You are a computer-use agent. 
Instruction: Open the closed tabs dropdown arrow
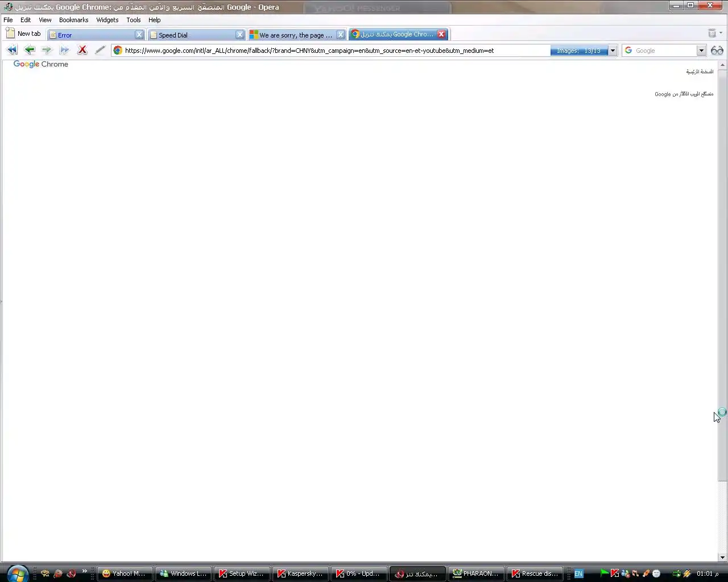click(x=721, y=33)
